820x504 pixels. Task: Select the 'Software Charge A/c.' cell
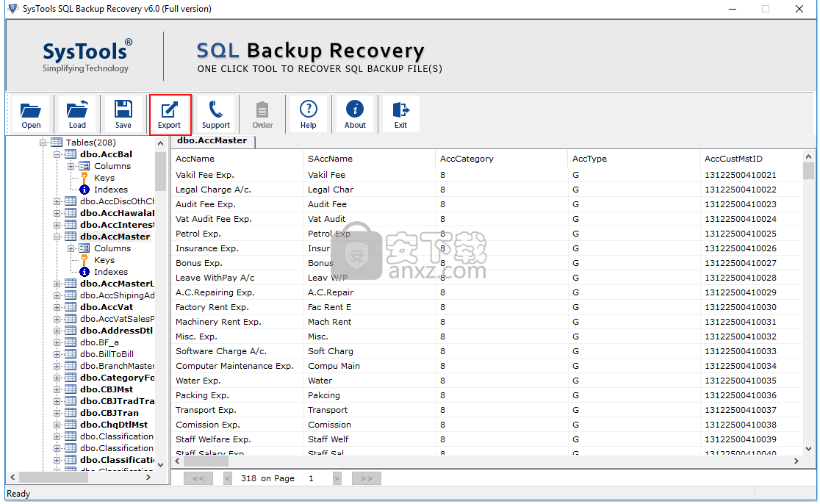click(x=237, y=351)
